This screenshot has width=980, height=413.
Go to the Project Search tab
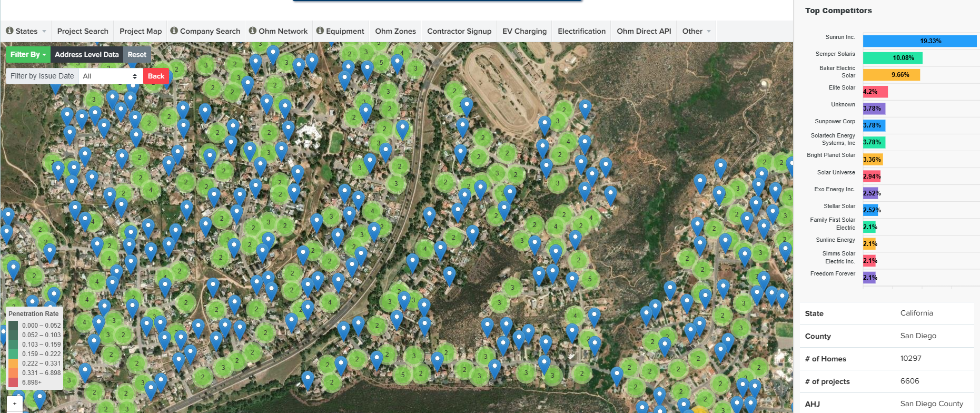coord(83,31)
